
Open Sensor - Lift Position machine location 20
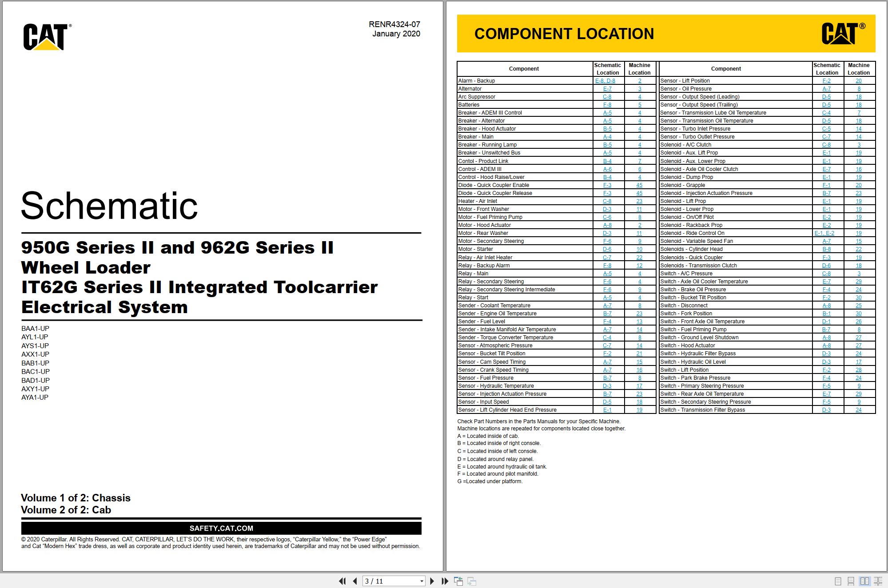pyautogui.click(x=859, y=81)
